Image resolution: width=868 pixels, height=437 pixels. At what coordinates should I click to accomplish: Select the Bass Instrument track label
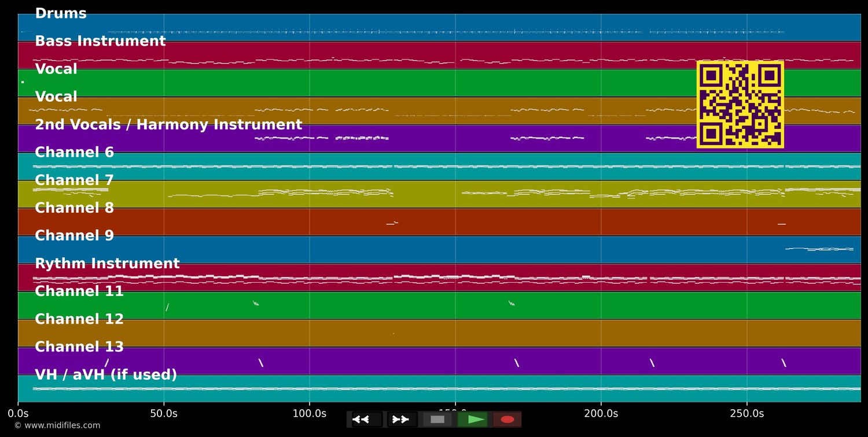[x=100, y=42]
